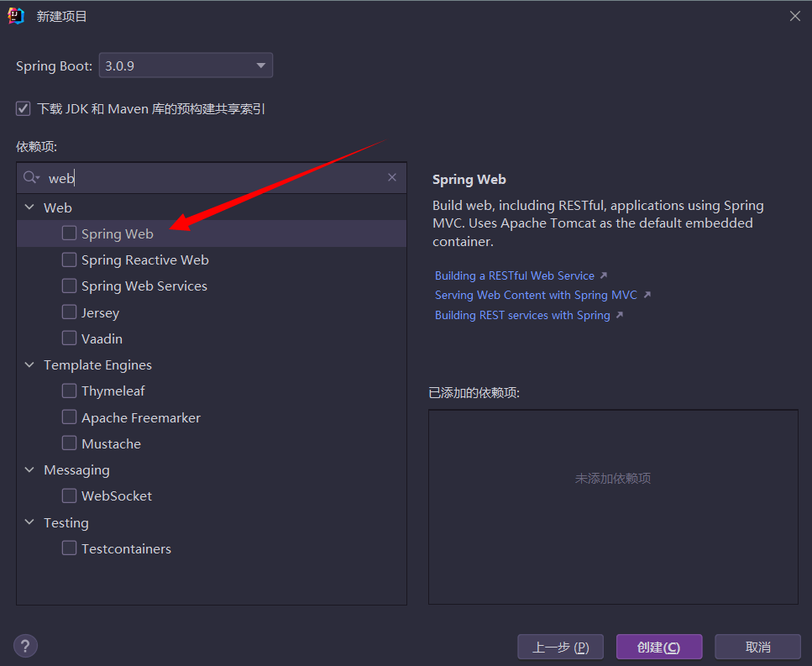
Task: Toggle JDK and Maven shared index download
Action: (x=24, y=108)
